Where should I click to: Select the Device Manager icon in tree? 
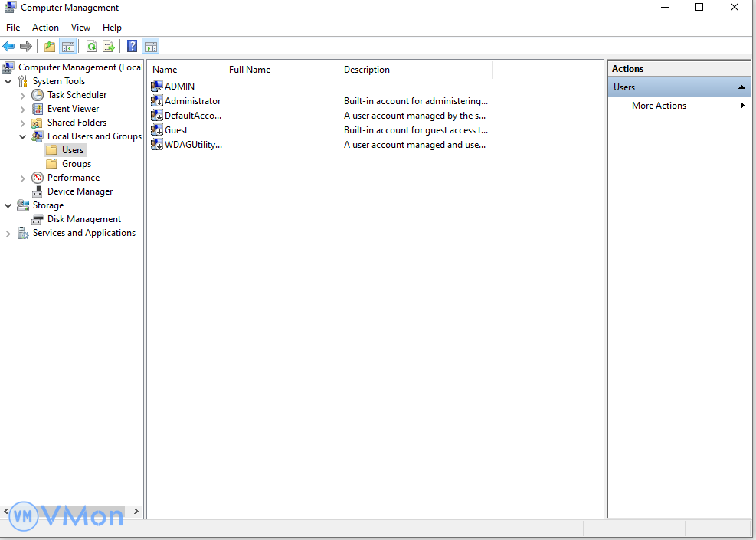tap(38, 191)
